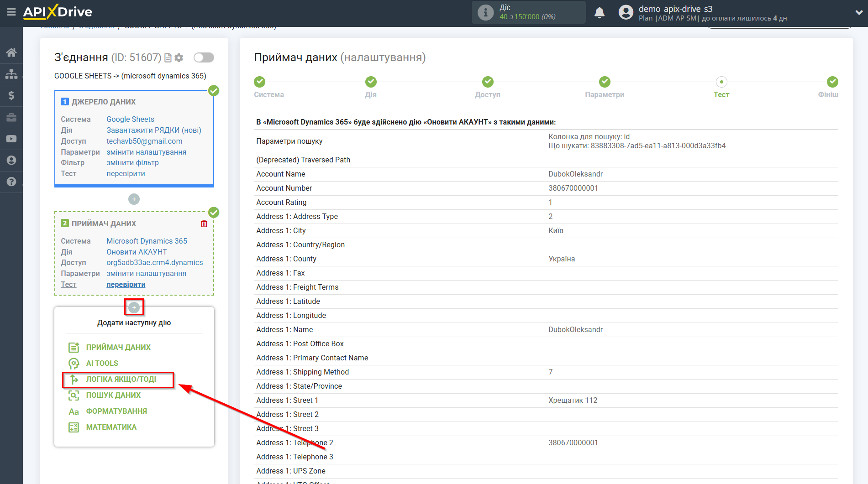The width and height of the screenshot is (868, 484).
Task: Click the actions info icon
Action: click(485, 12)
